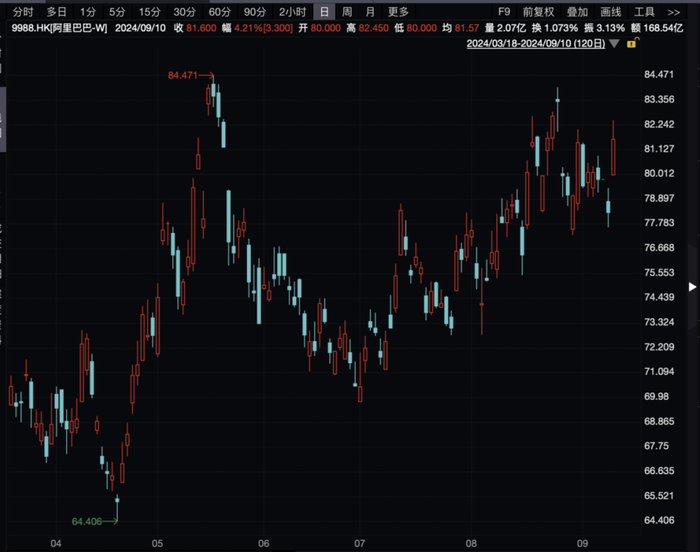
Task: Open the 画线 drawing tools
Action: (x=611, y=12)
